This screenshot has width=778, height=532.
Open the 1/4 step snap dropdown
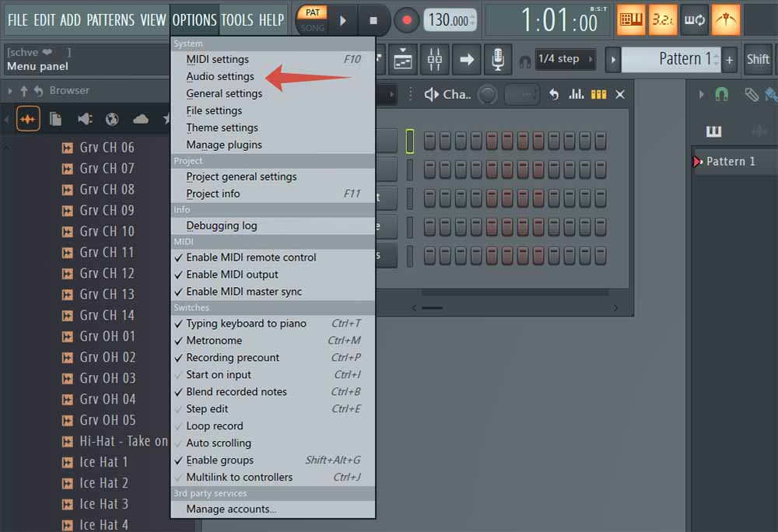coord(566,59)
